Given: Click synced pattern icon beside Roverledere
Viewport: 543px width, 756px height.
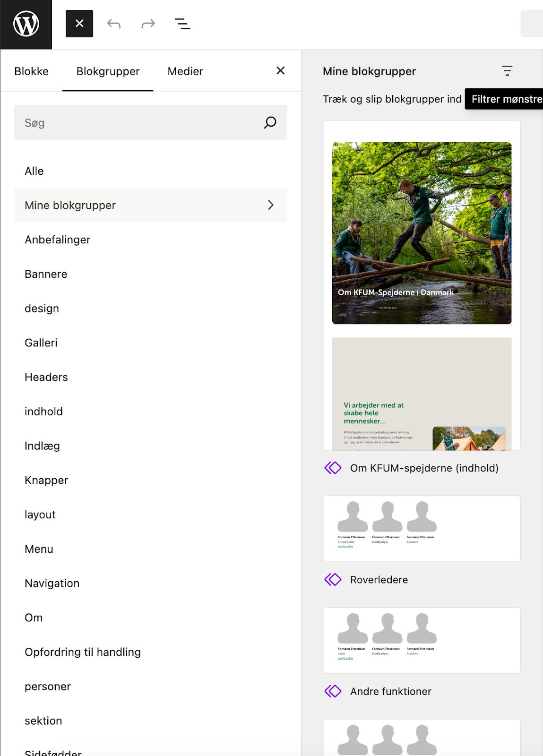Looking at the screenshot, I should pos(333,579).
